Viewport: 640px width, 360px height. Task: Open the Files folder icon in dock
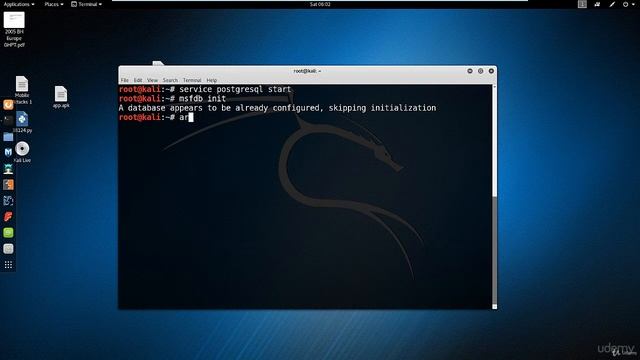[x=8, y=137]
